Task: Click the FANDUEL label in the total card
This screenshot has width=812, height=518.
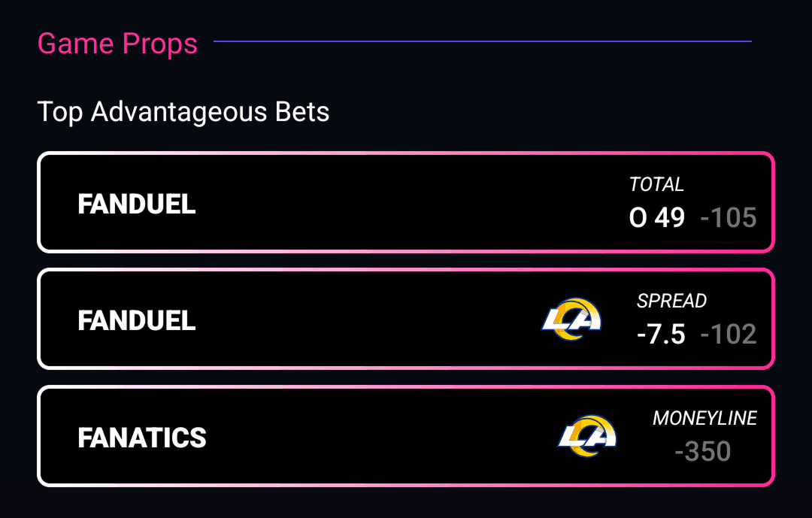Action: (x=137, y=204)
